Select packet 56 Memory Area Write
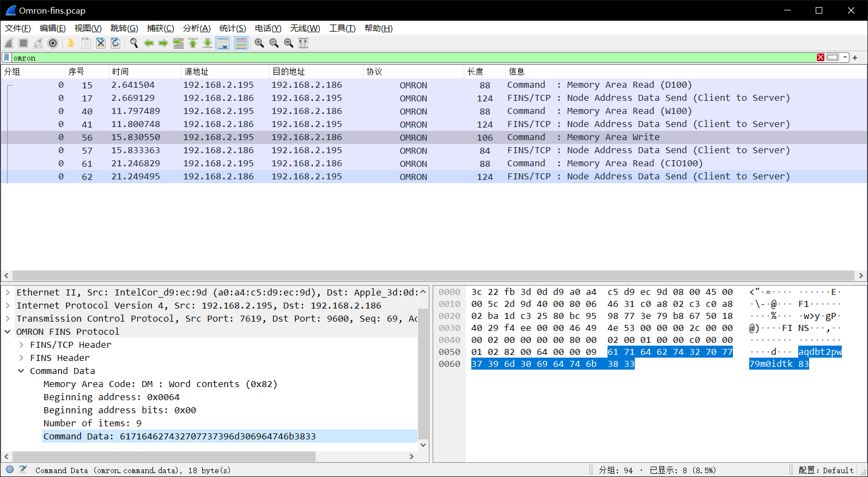The width and height of the screenshot is (868, 477). tap(434, 137)
